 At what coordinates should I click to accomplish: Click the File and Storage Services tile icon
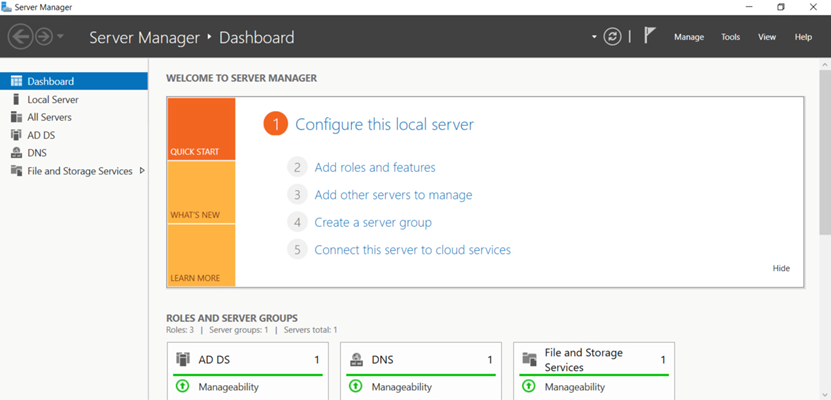pyautogui.click(x=530, y=359)
